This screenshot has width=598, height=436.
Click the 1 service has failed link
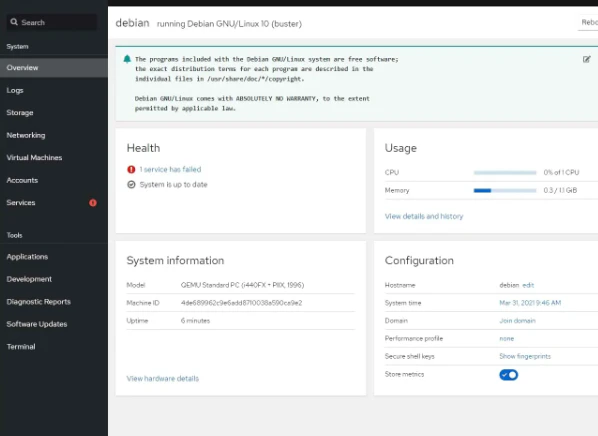tap(170, 169)
